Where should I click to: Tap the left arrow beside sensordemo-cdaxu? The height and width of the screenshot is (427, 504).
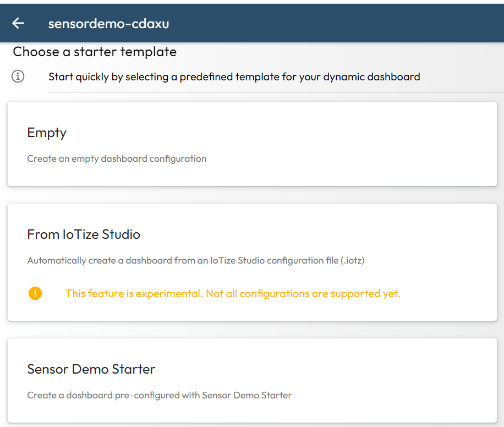(18, 23)
